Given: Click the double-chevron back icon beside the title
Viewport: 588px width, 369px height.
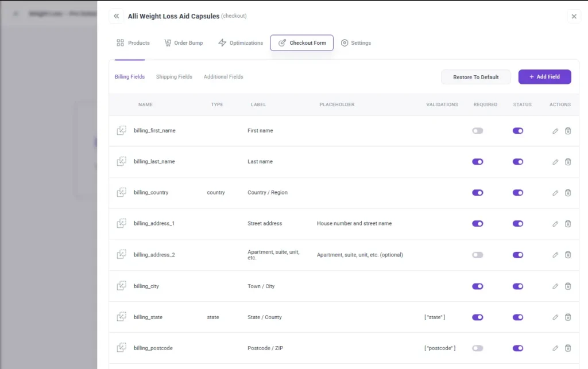Looking at the screenshot, I should (116, 16).
